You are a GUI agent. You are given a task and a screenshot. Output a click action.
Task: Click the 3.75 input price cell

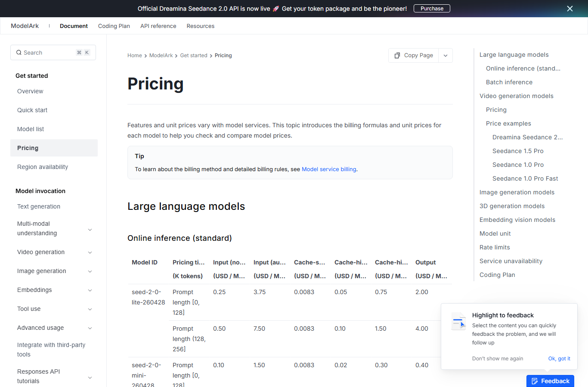pyautogui.click(x=260, y=292)
